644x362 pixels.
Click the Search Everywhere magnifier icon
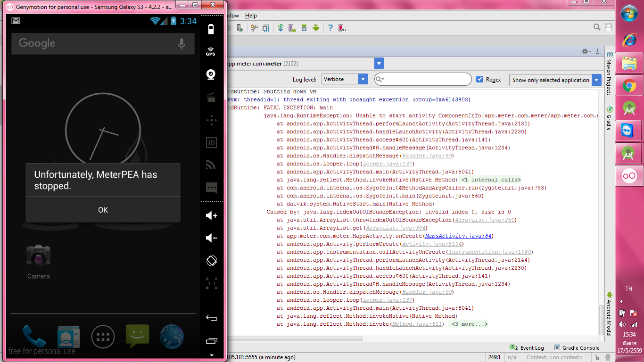(597, 27)
